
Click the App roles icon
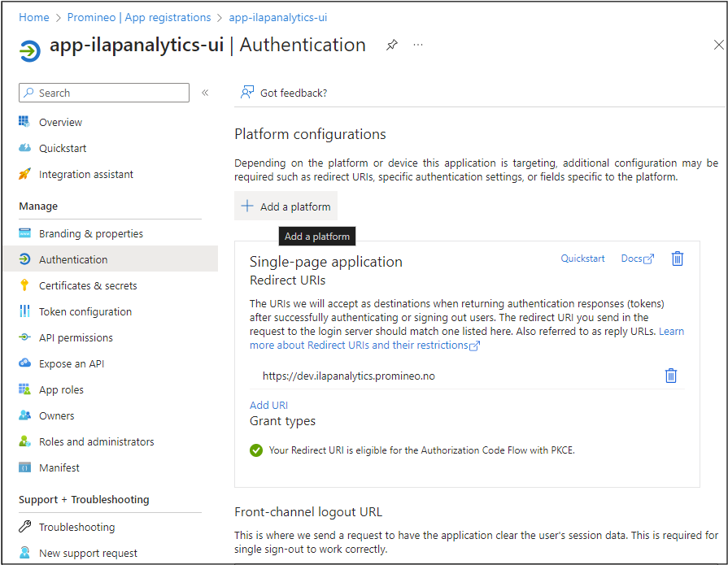(x=24, y=389)
